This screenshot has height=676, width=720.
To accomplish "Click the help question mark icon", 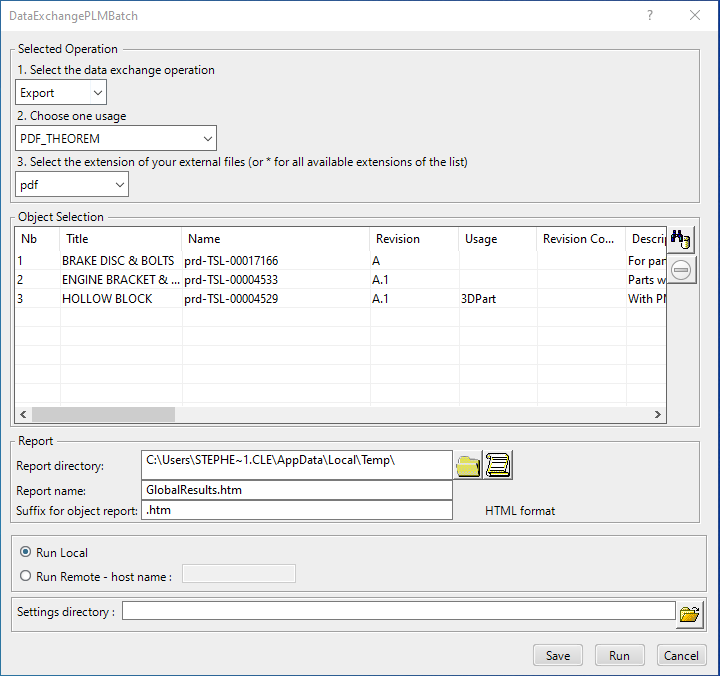I will pyautogui.click(x=650, y=16).
